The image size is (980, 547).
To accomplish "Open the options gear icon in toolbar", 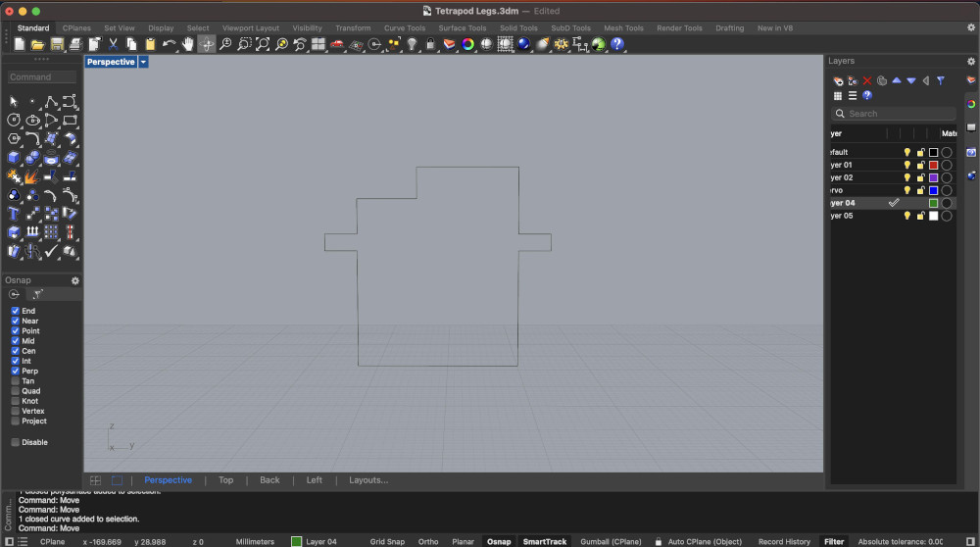I will pyautogui.click(x=562, y=44).
